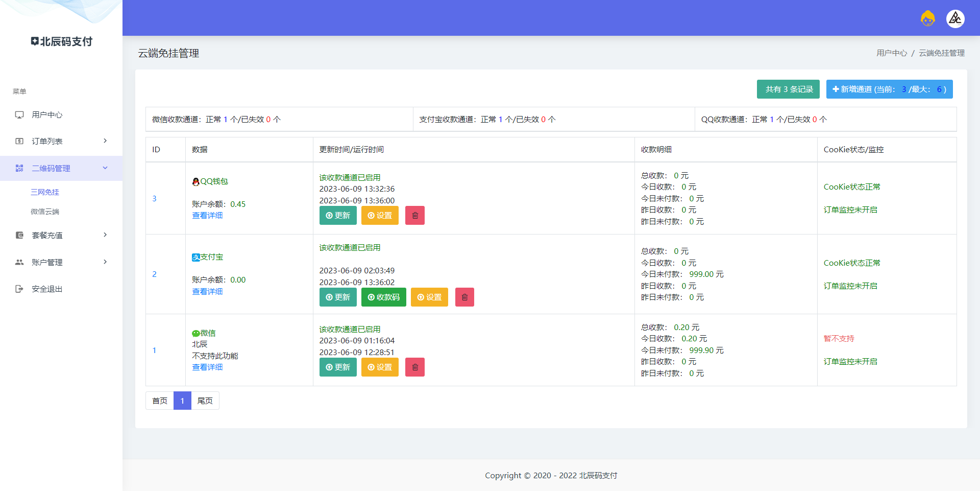
Task: Expand the 账户管理 chevron
Action: [x=105, y=262]
